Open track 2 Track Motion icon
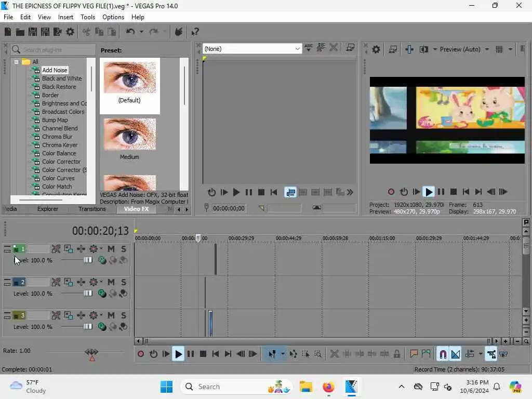The width and height of the screenshot is (532, 399). [69, 282]
